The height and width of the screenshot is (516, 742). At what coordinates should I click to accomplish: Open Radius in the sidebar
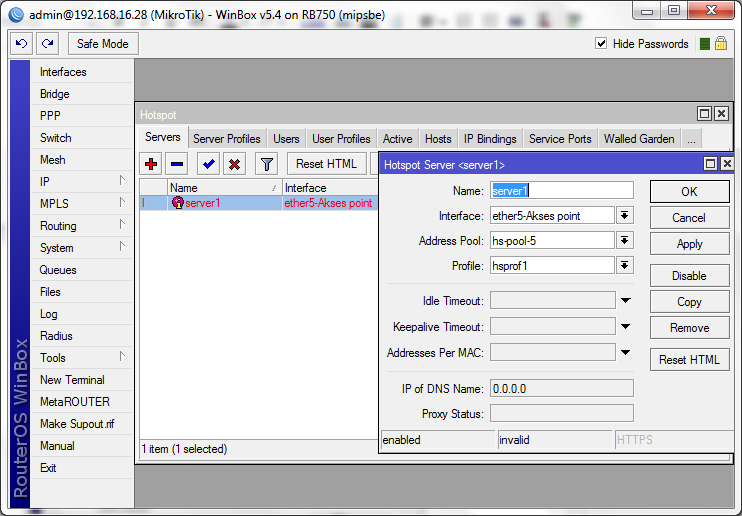[x=82, y=336]
